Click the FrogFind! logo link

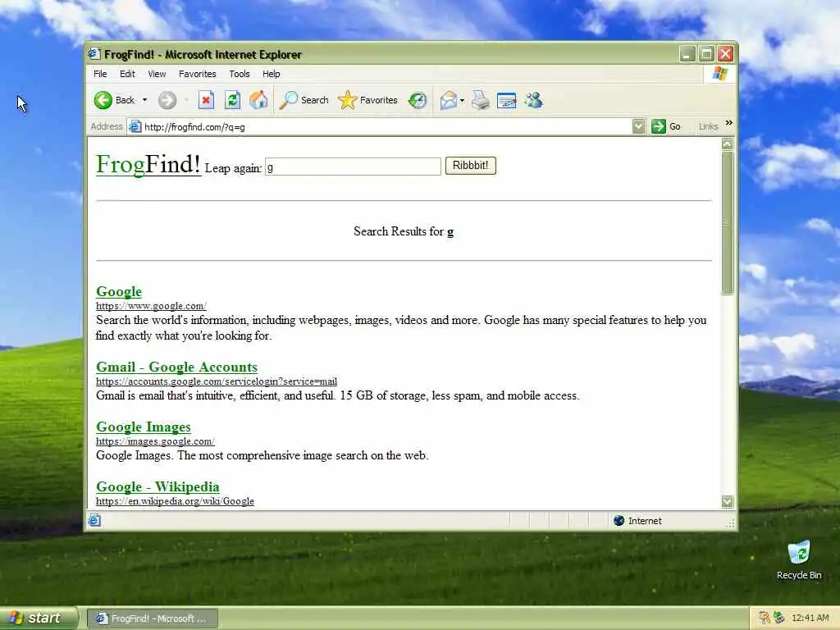[x=148, y=164]
